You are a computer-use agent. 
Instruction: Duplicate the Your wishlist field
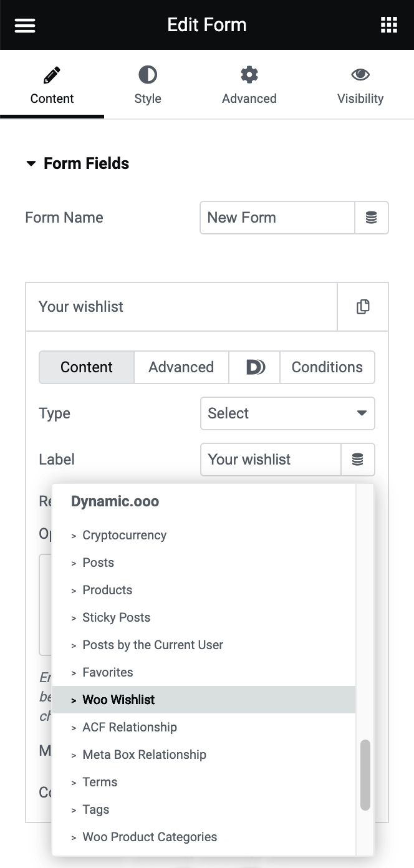362,306
